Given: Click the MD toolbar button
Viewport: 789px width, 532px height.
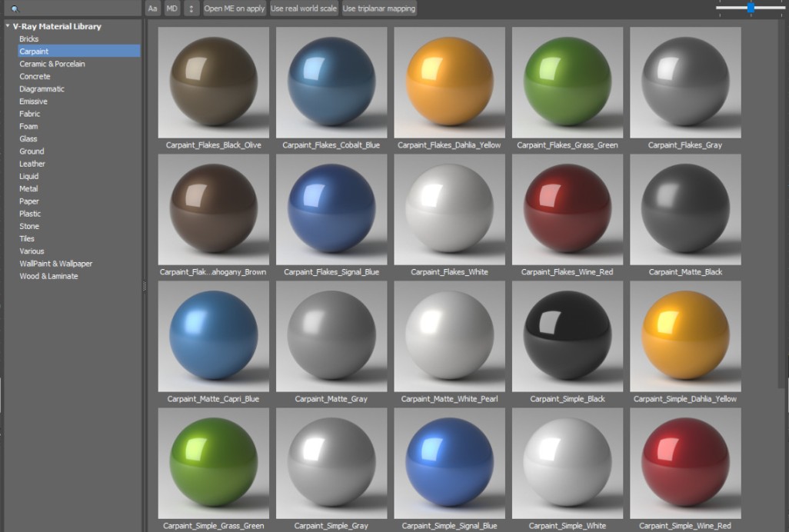Looking at the screenshot, I should [x=172, y=8].
